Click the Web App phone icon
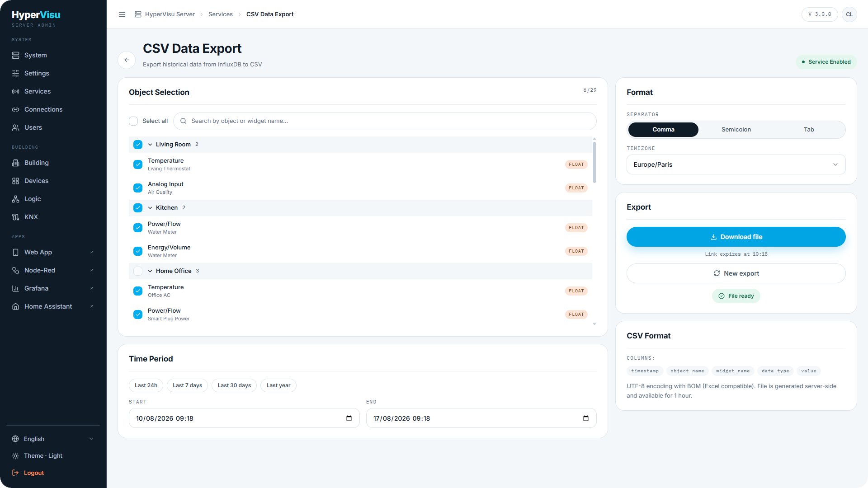The width and height of the screenshot is (868, 488). click(15, 252)
